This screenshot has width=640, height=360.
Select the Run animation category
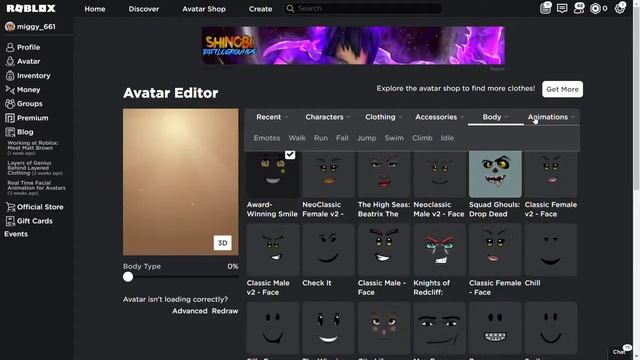point(321,138)
